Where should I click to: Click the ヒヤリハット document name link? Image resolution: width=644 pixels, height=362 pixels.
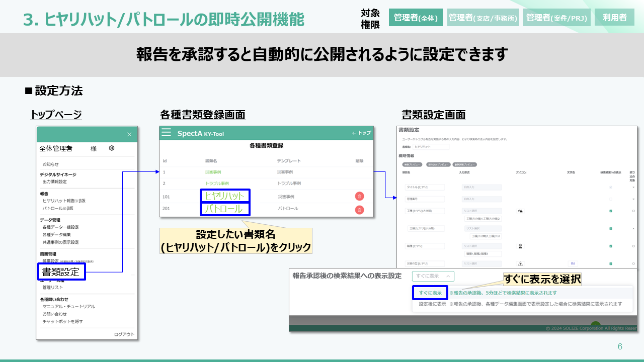pos(224,196)
